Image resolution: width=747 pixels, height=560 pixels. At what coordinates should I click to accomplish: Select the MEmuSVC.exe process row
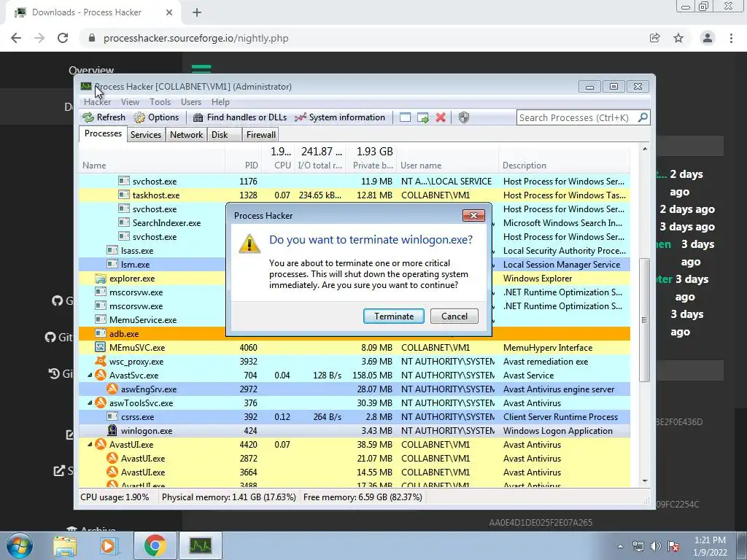[355, 348]
